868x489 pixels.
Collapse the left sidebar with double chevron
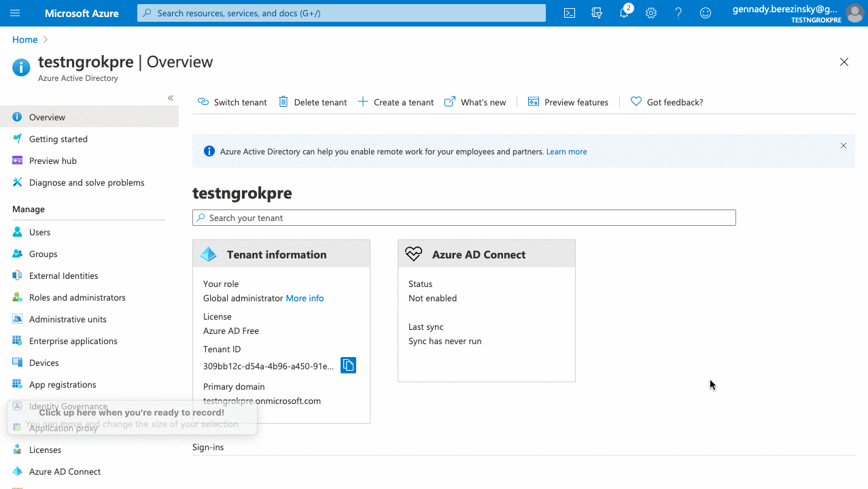pos(171,98)
